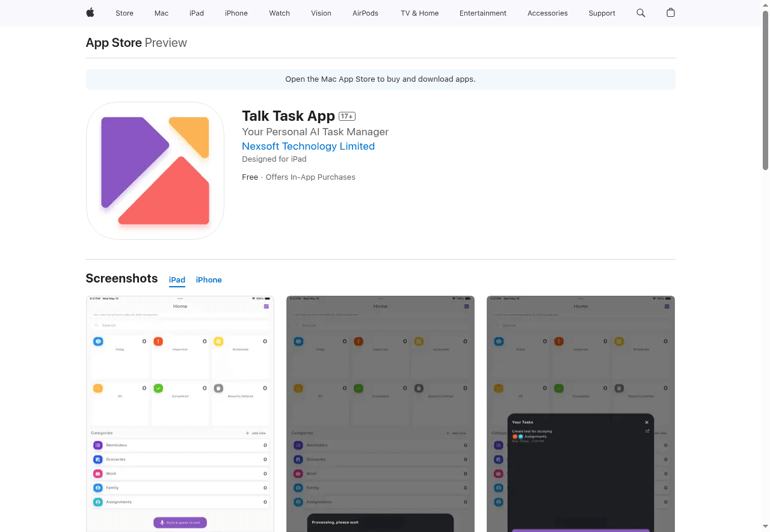Click the green Completed checkmark icon
Screen dimensions: 770x532
pyautogui.click(x=158, y=388)
